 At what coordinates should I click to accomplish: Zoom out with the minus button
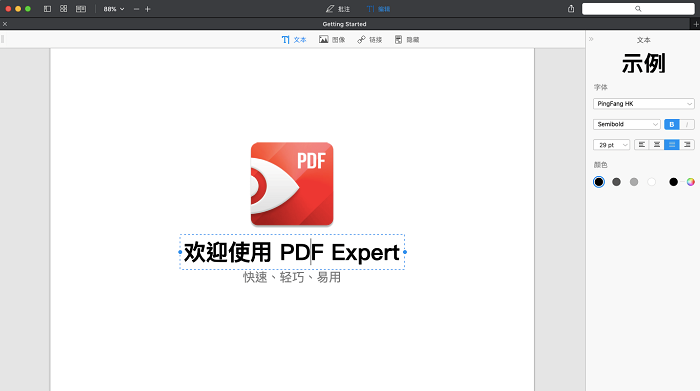tap(136, 9)
